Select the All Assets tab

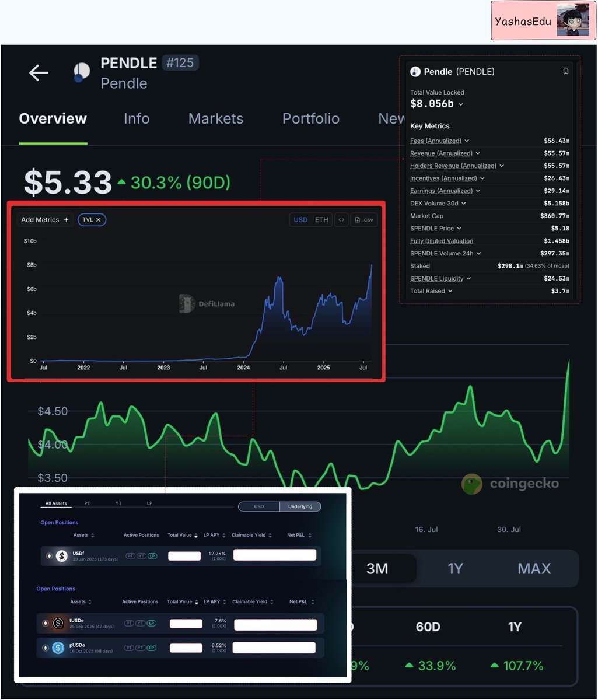(x=57, y=503)
